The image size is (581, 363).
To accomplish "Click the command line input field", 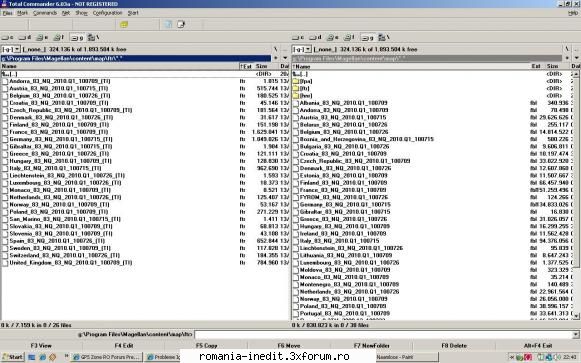I will click(x=383, y=334).
